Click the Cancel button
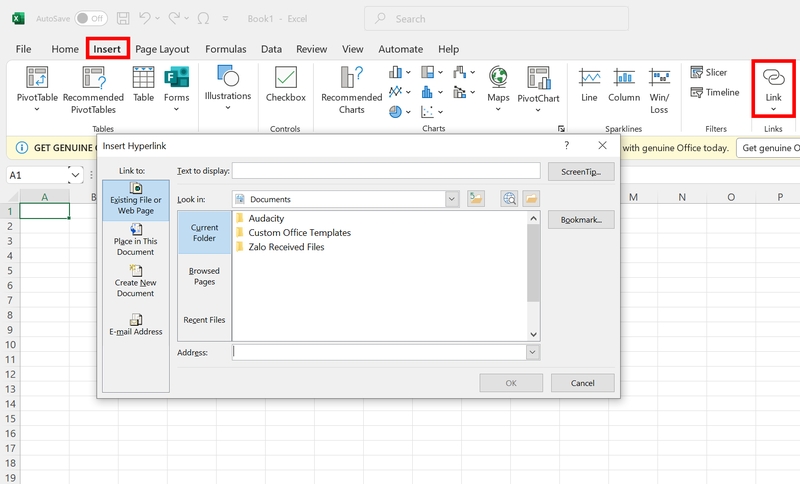Screen dimensions: 800x484 pyautogui.click(x=583, y=383)
